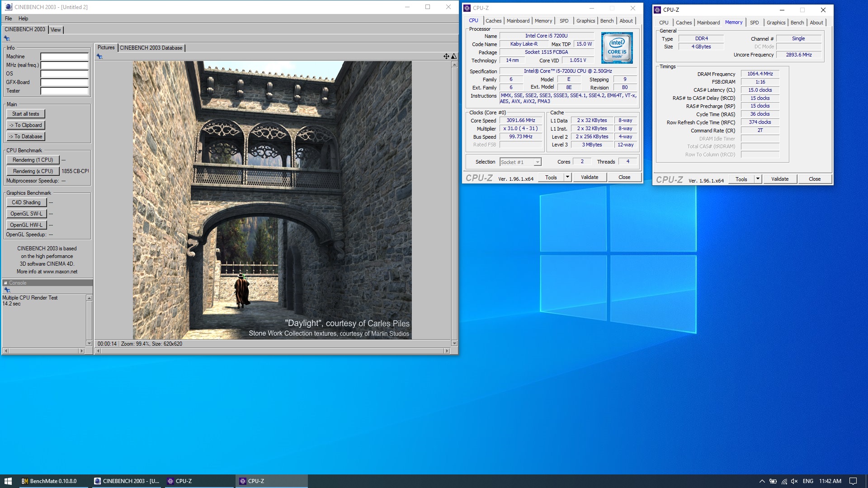
Task: Open the Help menu in CINEBENCH
Action: (x=23, y=19)
